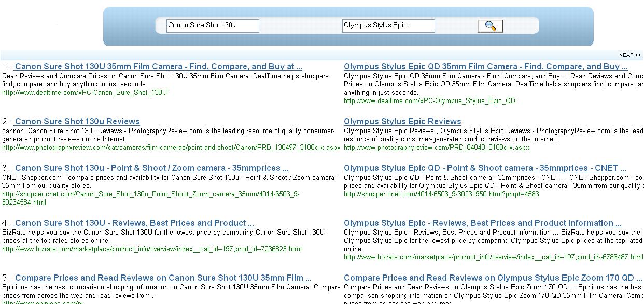This screenshot has height=304, width=644.
Task: Visit the bizrate.com prod_id--7236823 URL
Action: pyautogui.click(x=151, y=249)
